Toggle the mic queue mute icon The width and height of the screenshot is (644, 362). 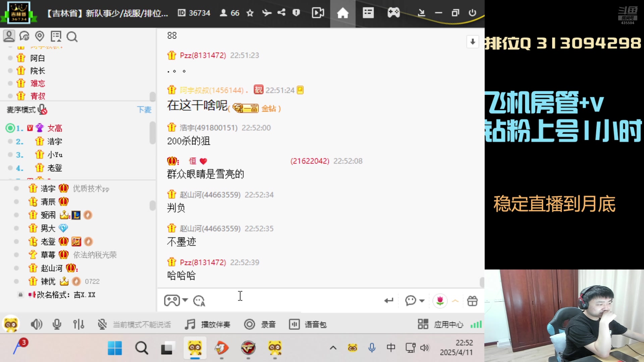coord(42,110)
